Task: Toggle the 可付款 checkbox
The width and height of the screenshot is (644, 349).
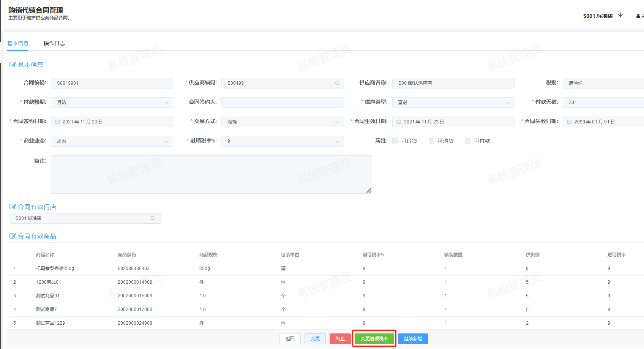Action: coord(468,141)
